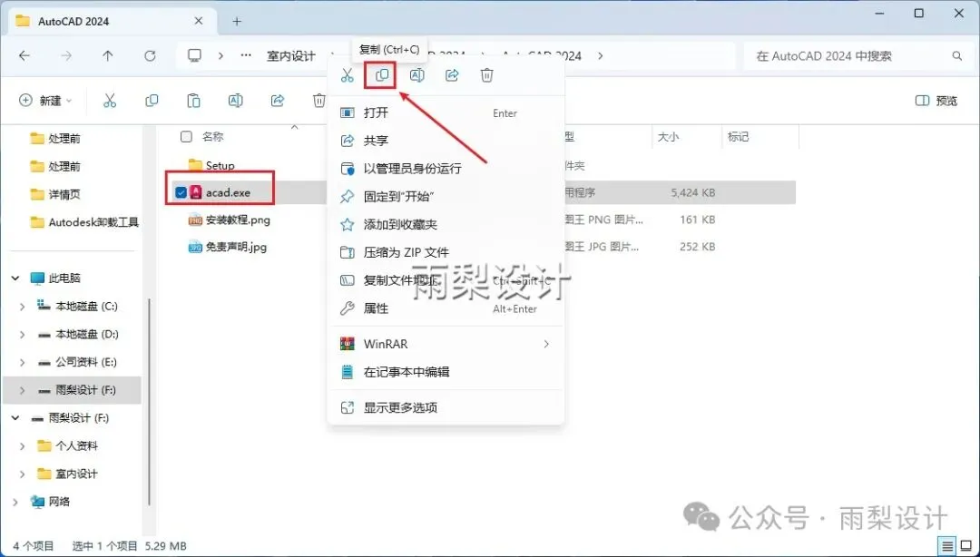Choose 显示更多选项
980x557 pixels.
coord(446,407)
